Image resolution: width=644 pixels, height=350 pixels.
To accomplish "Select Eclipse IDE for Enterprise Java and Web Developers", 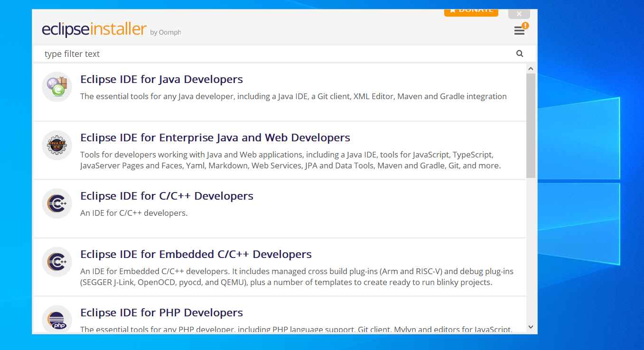I will point(215,138).
